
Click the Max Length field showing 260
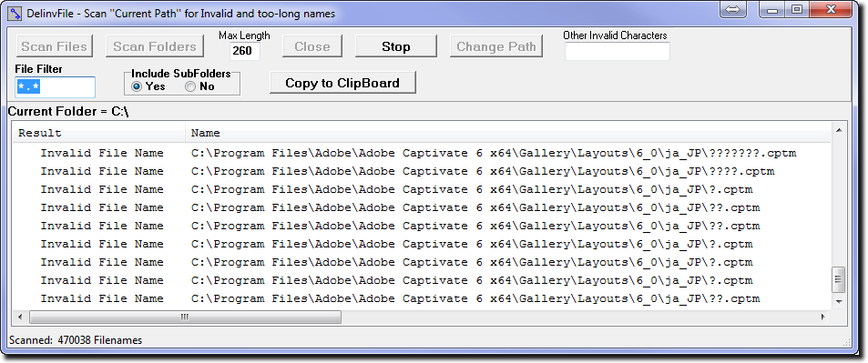[244, 51]
